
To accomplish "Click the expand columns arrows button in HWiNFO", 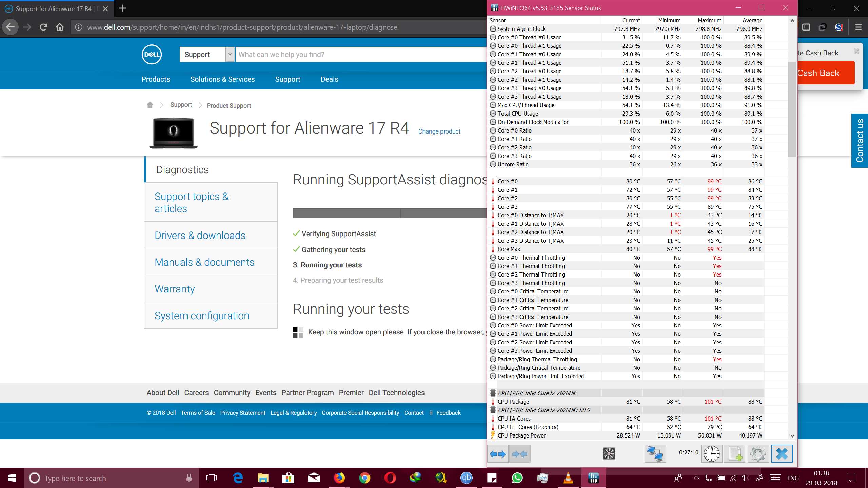I will click(x=497, y=454).
